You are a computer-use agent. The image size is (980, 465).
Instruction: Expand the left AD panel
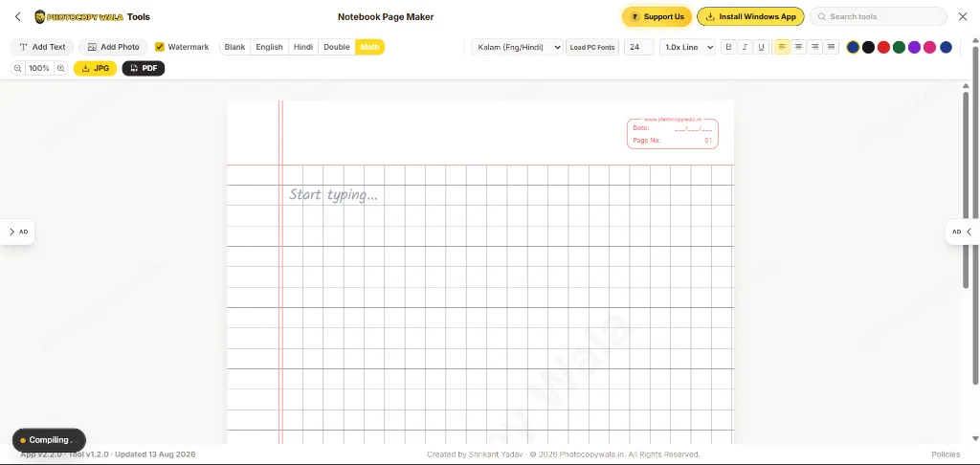click(17, 232)
